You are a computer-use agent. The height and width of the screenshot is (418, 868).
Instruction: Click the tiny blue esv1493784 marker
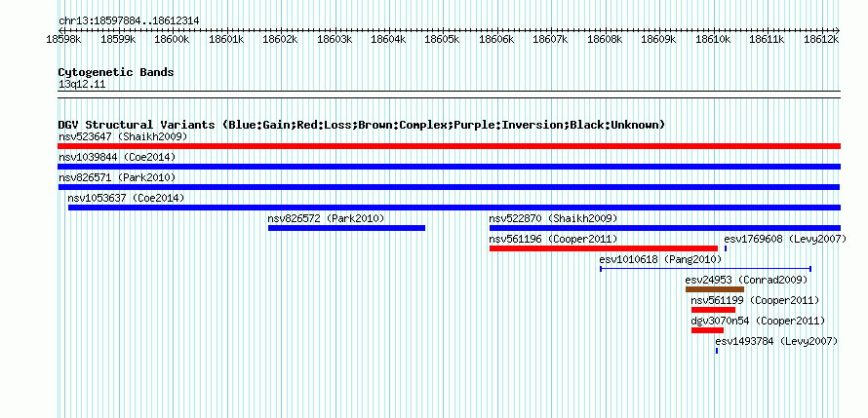717,351
